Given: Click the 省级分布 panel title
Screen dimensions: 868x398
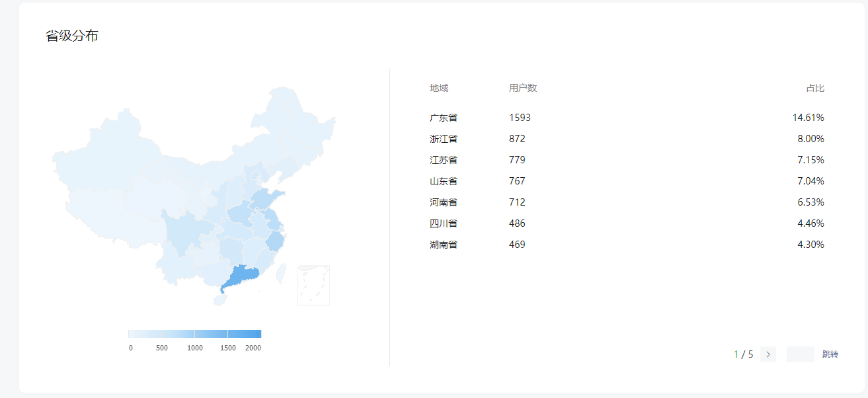Looking at the screenshot, I should coord(72,36).
